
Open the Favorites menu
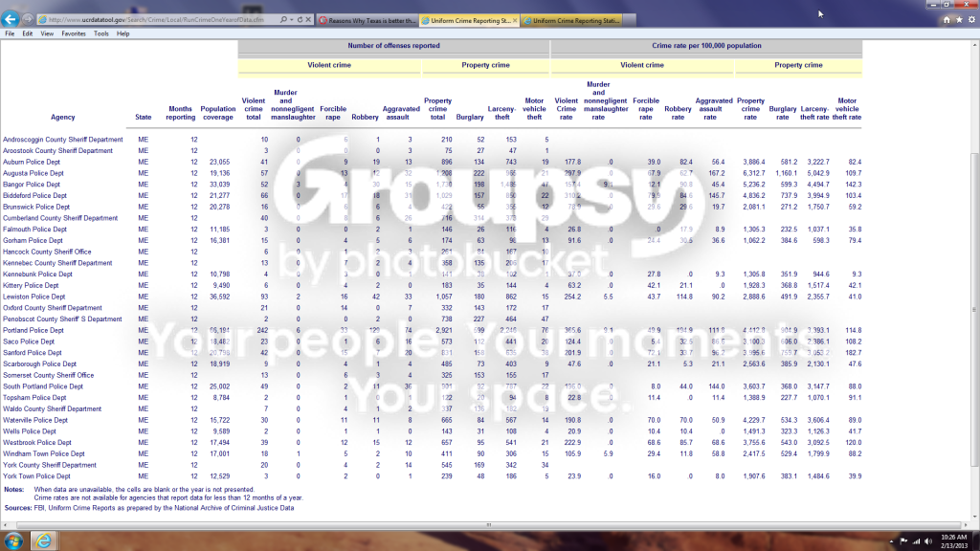coord(73,33)
